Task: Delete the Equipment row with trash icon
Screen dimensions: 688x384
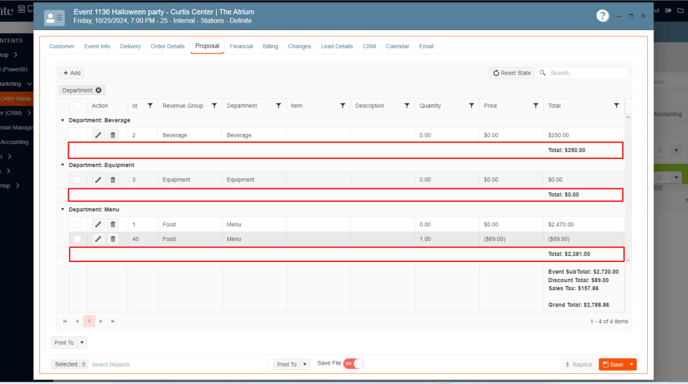Action: [x=113, y=180]
